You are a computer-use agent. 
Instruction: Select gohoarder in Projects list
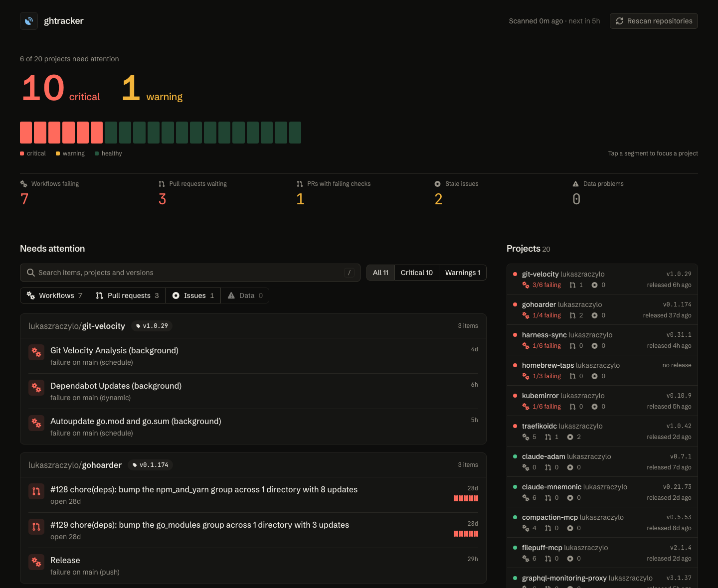point(602,309)
